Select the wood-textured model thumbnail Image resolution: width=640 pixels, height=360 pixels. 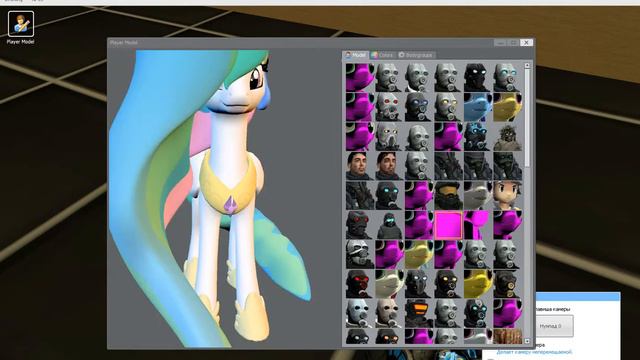tap(507, 336)
